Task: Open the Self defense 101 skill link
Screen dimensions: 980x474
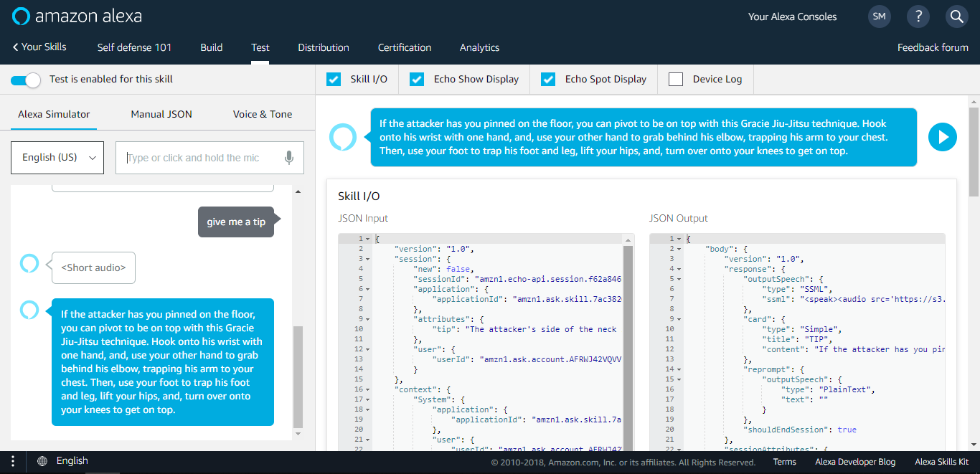Action: coord(134,47)
